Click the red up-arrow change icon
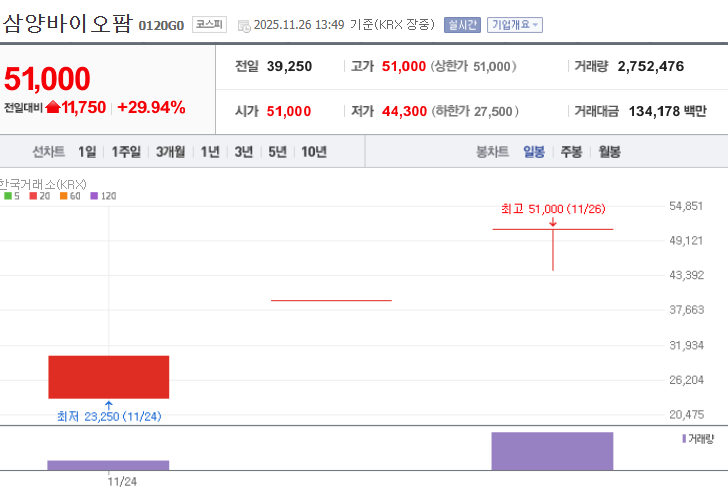728x494 pixels. (53, 107)
